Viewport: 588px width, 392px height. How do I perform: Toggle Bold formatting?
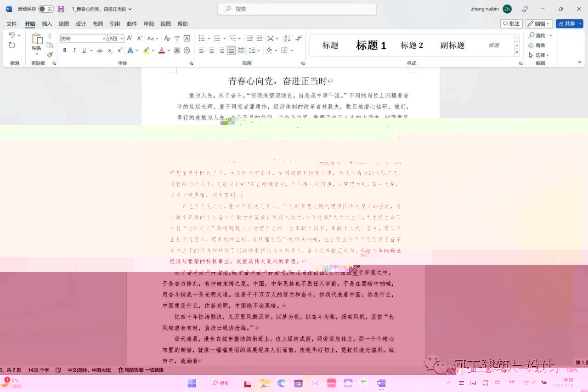tap(65, 51)
